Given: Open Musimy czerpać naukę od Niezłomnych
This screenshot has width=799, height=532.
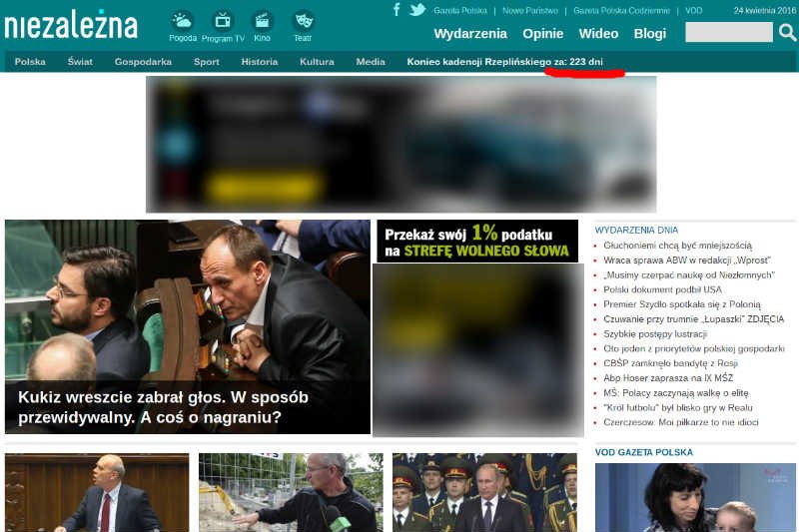Looking at the screenshot, I should [x=689, y=274].
